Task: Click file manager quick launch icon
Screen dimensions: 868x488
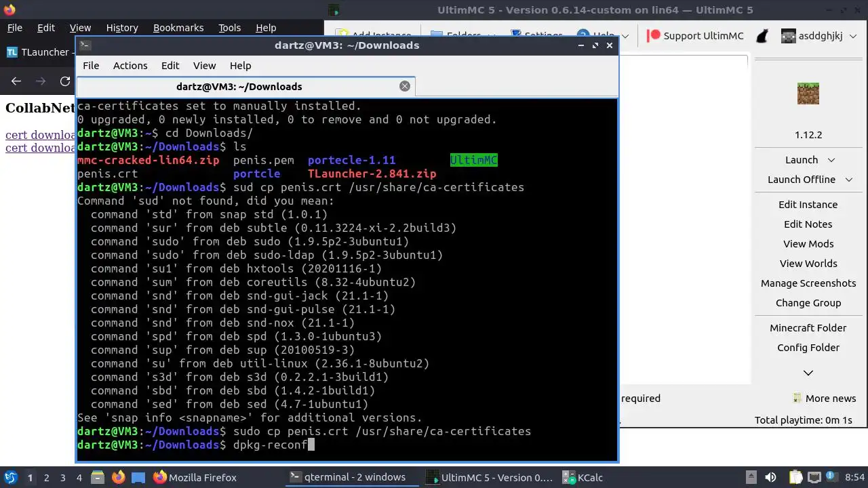Action: (x=98, y=478)
